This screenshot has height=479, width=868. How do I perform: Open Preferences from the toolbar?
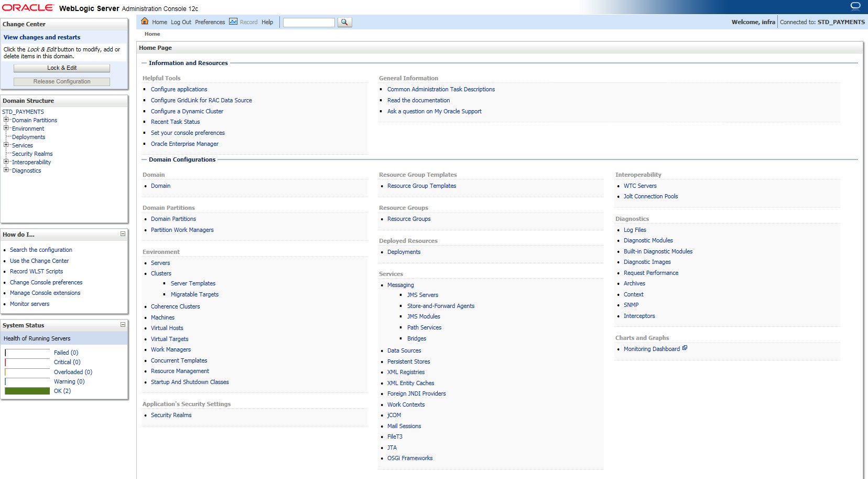pos(210,22)
